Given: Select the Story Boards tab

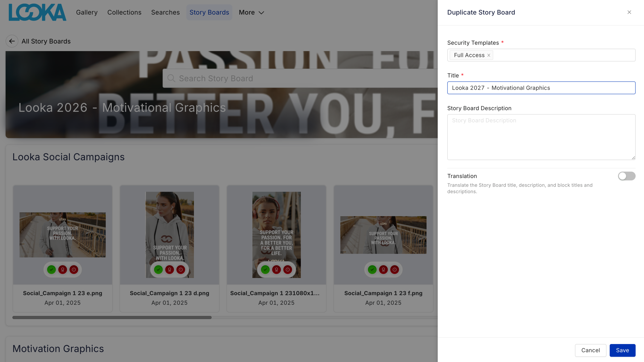Looking at the screenshot, I should 209,12.
